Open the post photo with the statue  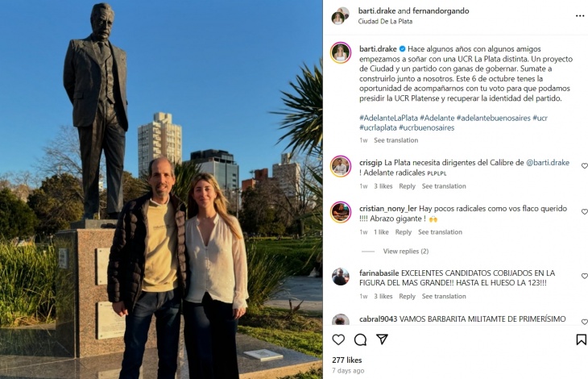pyautogui.click(x=161, y=189)
